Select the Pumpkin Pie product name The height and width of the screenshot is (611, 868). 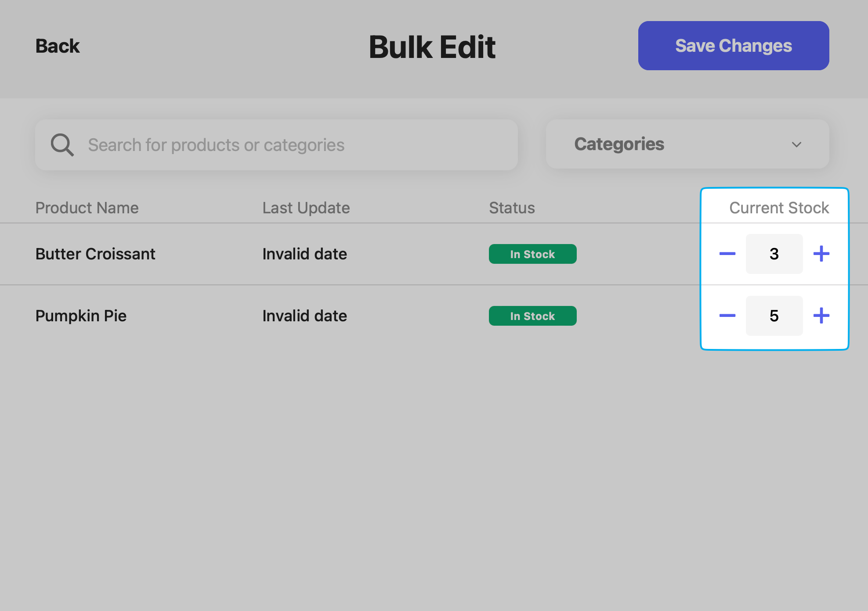pyautogui.click(x=81, y=316)
